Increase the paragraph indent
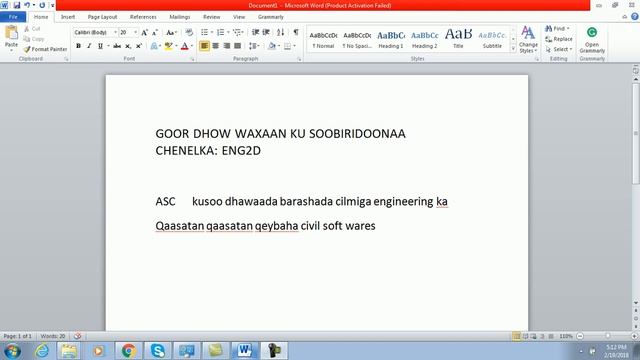 (x=266, y=32)
